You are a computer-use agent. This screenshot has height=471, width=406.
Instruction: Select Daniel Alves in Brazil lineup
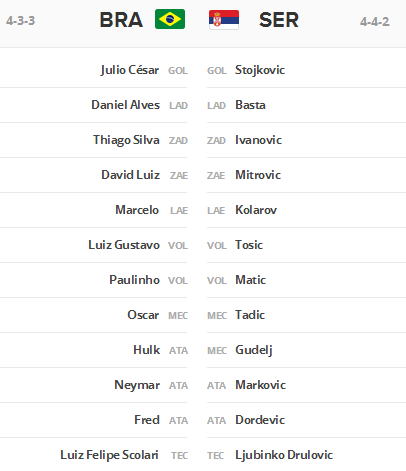(126, 105)
